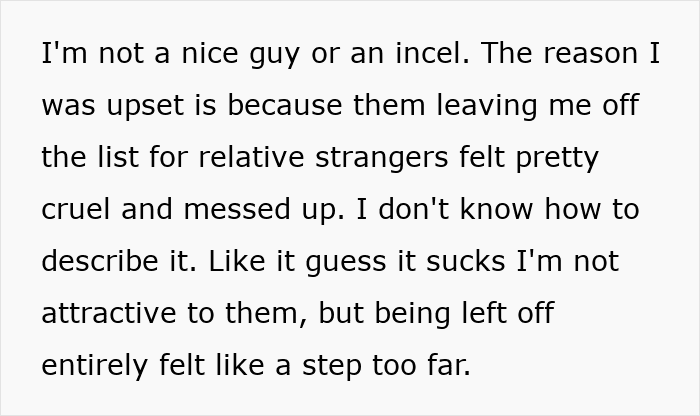The width and height of the screenshot is (700, 416).
Task: Click the word "know" in the paragraph
Action: click(x=496, y=209)
